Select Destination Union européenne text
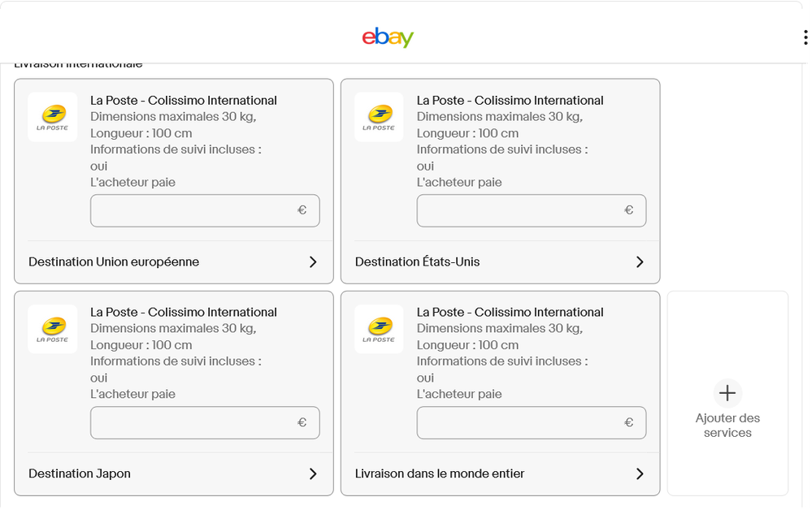 point(114,261)
